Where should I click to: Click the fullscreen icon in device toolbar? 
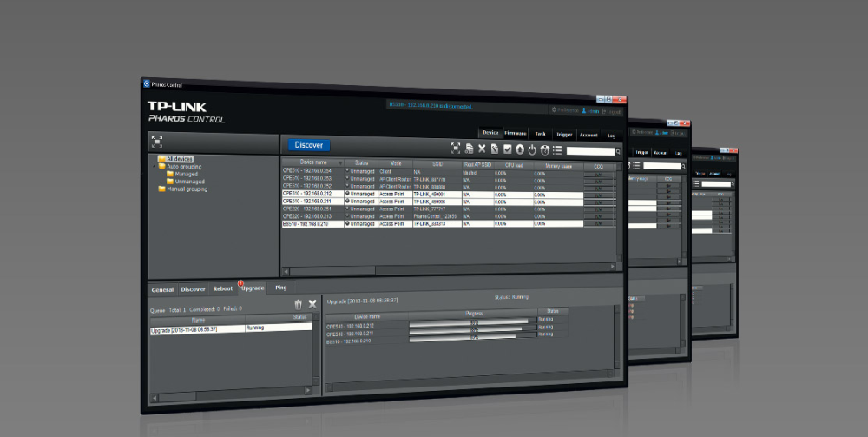[x=456, y=149]
